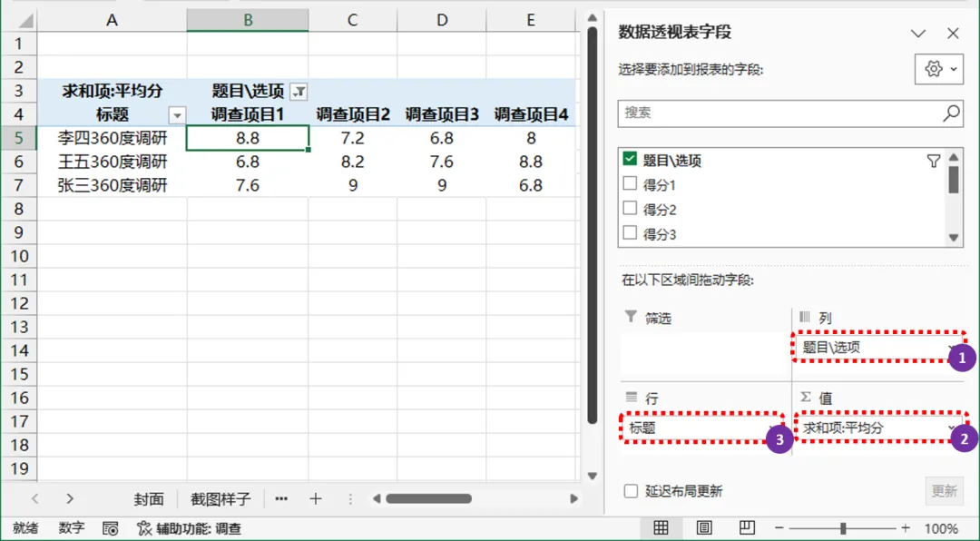The image size is (980, 541).
Task: Collapse the pivot field pane options chevron
Action: (918, 34)
